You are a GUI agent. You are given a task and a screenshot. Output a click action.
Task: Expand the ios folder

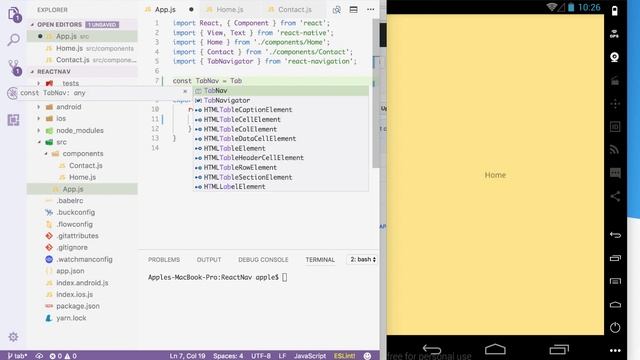pyautogui.click(x=39, y=118)
